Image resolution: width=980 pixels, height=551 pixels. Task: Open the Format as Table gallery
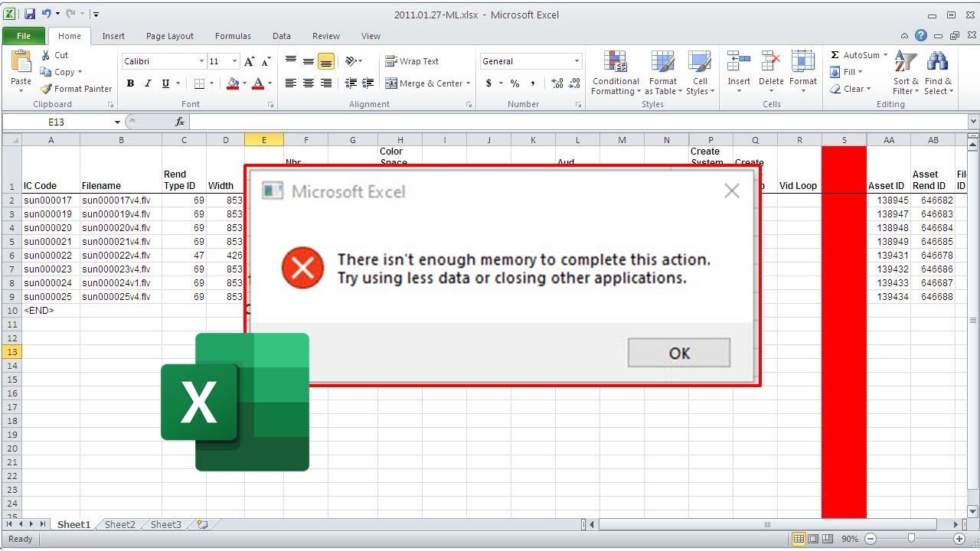pyautogui.click(x=662, y=73)
